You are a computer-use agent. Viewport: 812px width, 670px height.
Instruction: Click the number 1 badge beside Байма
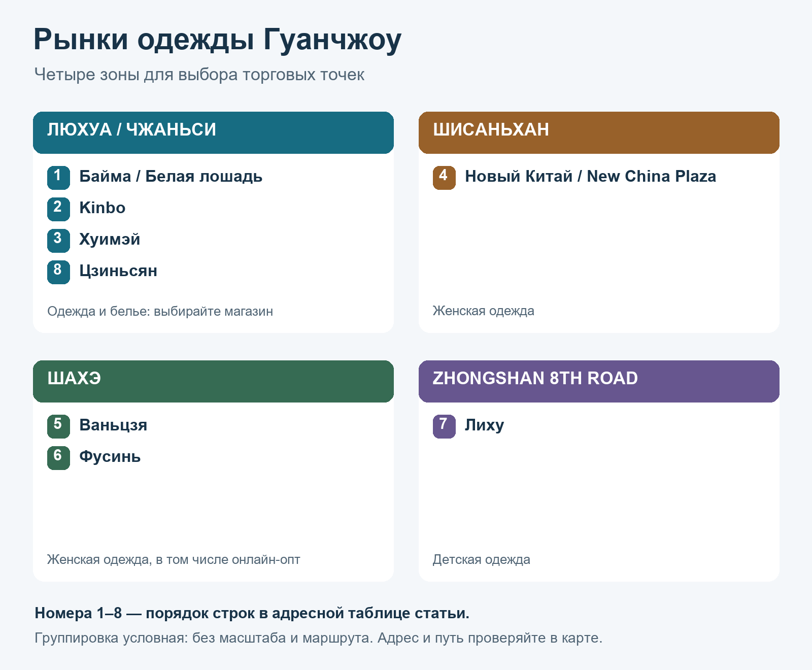58,178
